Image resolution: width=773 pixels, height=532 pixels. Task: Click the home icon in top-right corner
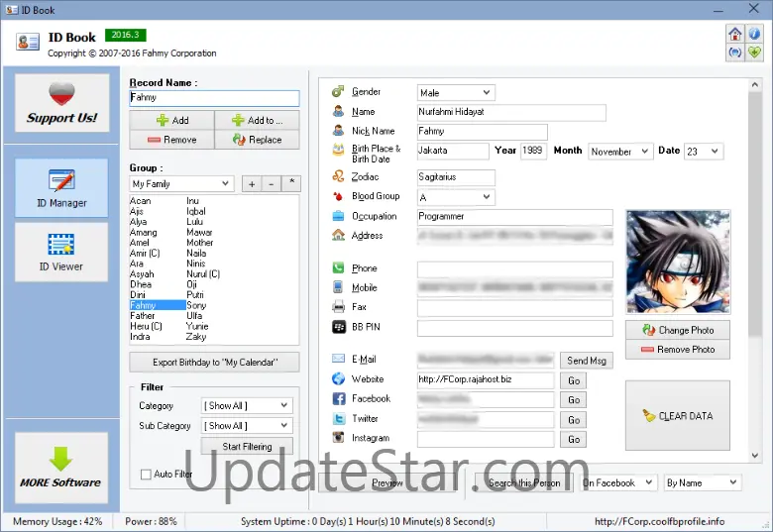(735, 34)
